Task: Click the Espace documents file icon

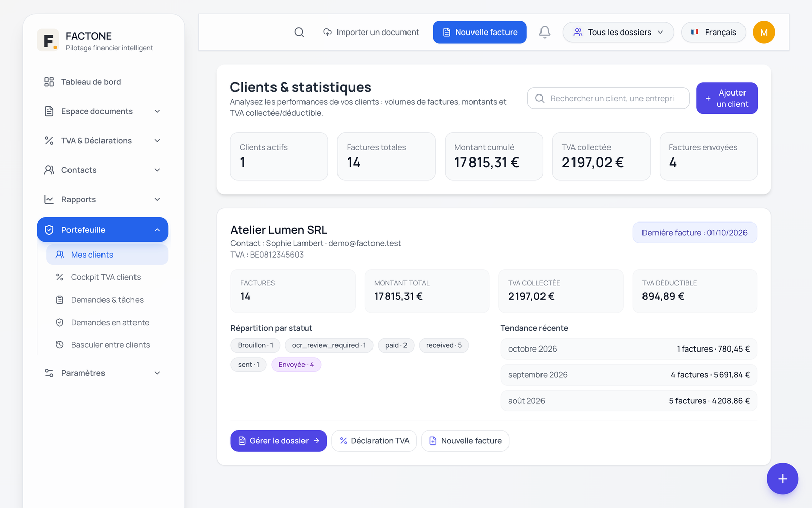Action: pos(49,111)
